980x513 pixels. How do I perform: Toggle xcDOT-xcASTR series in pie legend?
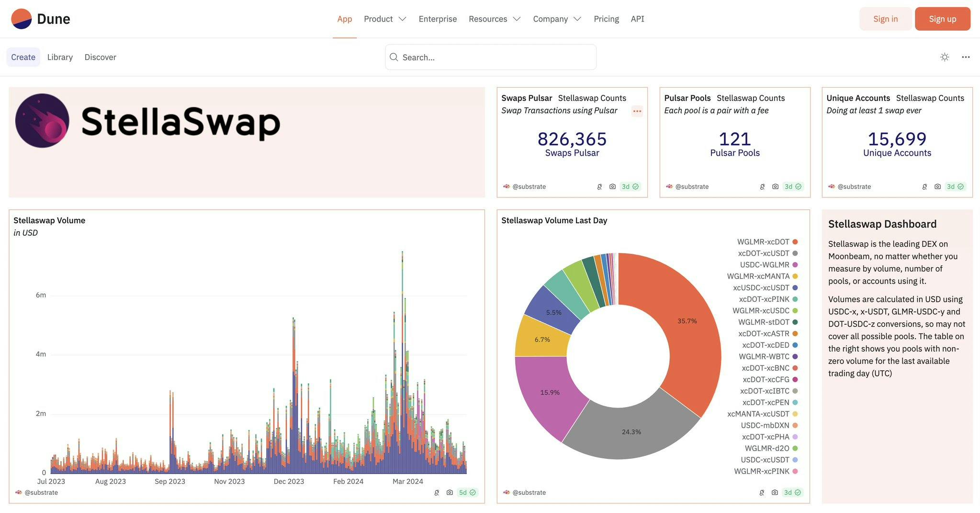[768, 334]
